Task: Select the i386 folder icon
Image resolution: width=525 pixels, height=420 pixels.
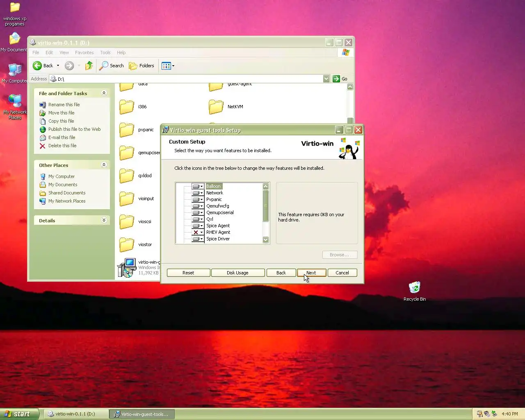Action: click(127, 107)
